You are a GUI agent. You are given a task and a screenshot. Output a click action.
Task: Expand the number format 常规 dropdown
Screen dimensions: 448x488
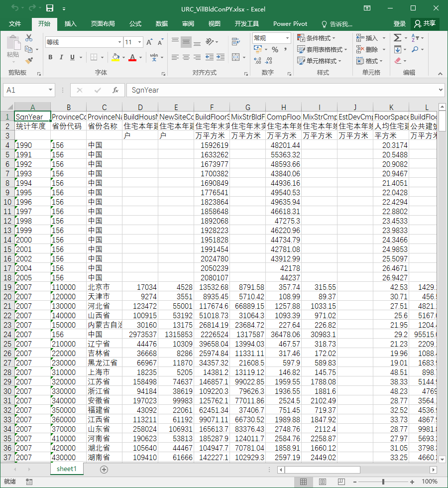pyautogui.click(x=288, y=38)
